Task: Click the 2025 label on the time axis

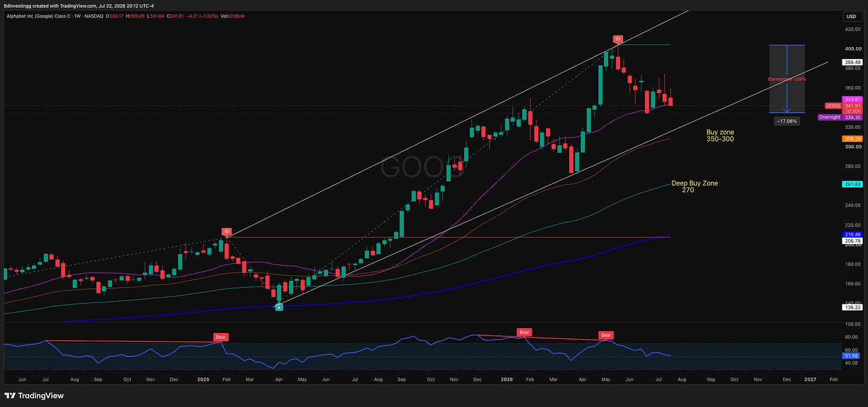Action: [x=203, y=378]
